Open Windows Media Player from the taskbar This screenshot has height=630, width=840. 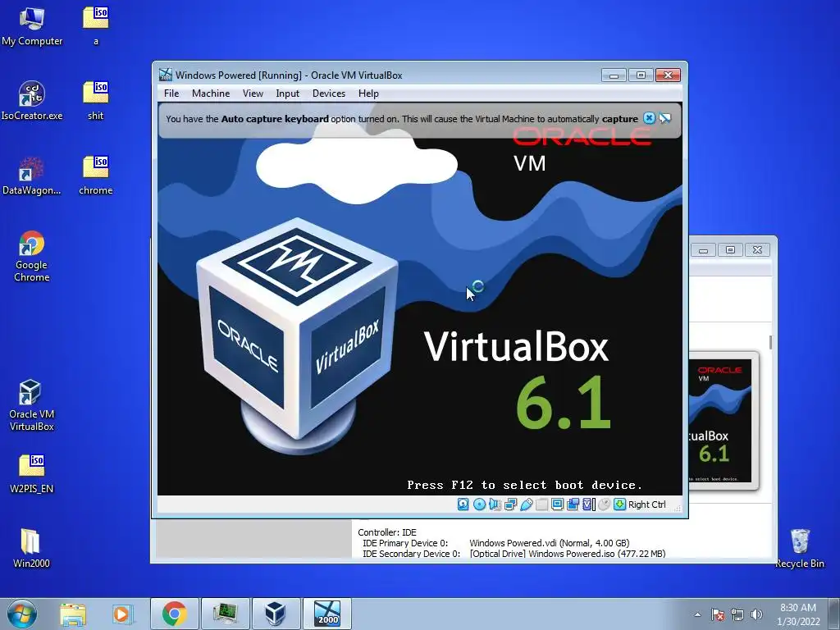coord(121,614)
